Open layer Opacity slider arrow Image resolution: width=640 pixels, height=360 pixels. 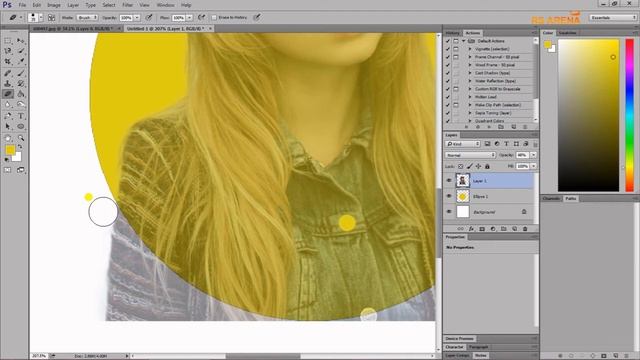pos(533,155)
